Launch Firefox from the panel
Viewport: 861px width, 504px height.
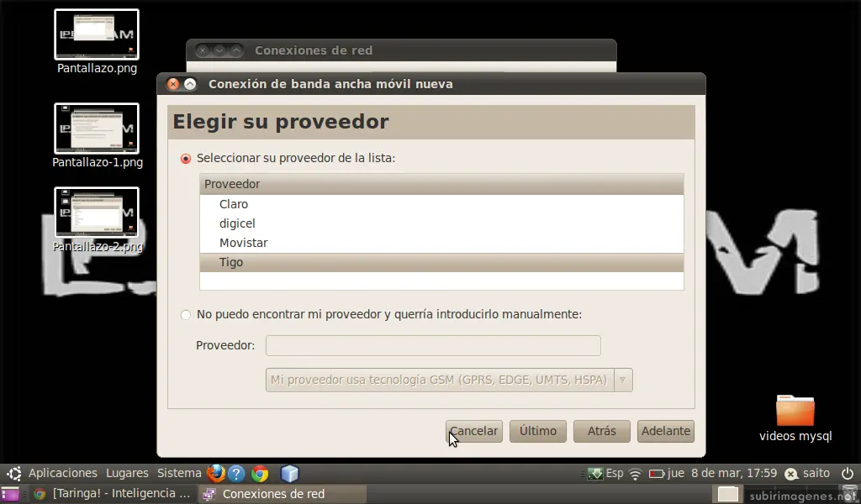(x=216, y=473)
